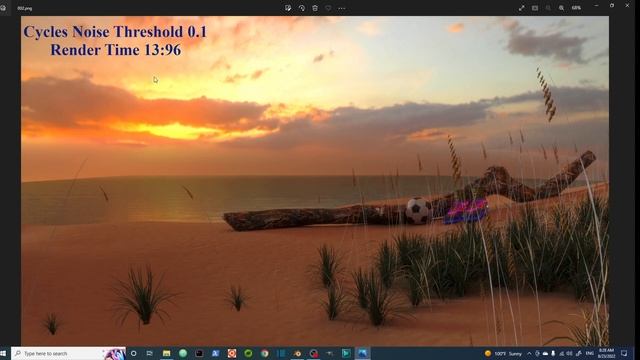Open the Action Center notifications icon
This screenshot has width=640, height=360.
[x=624, y=353]
